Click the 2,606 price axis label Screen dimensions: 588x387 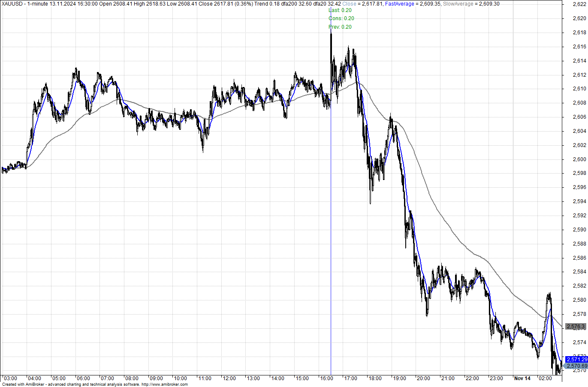[579, 117]
